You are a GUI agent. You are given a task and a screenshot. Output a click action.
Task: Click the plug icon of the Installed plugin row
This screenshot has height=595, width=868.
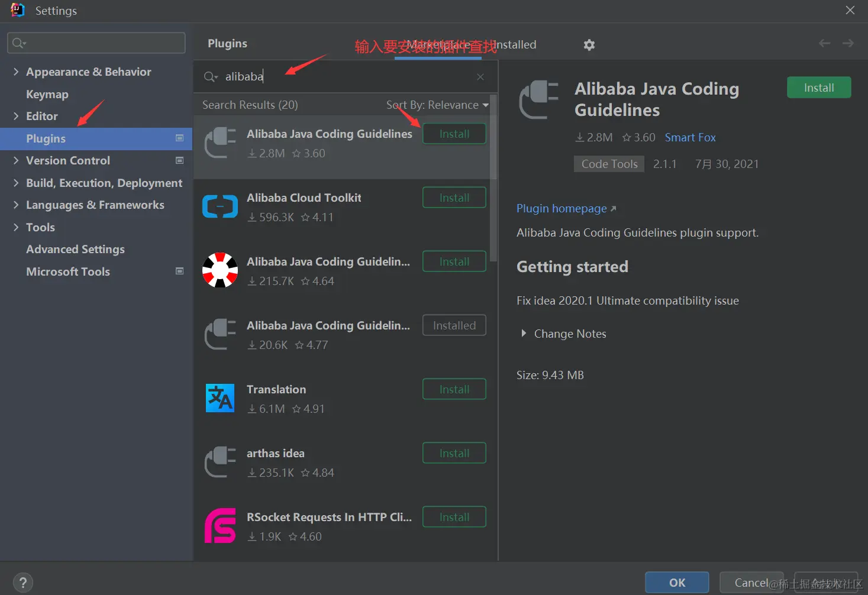220,334
